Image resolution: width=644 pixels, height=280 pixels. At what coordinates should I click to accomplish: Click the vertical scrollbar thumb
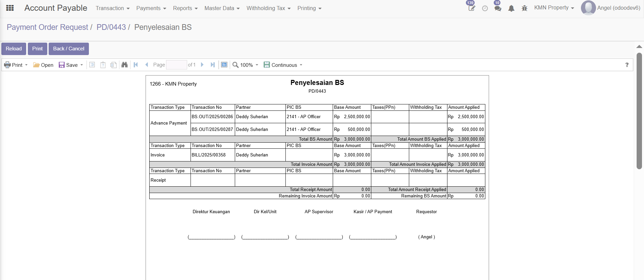point(639,111)
